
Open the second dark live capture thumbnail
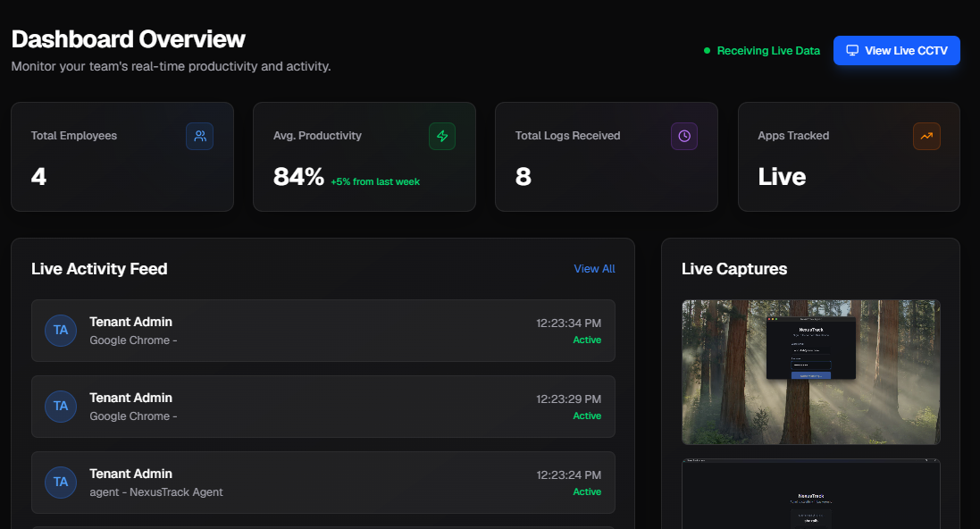tap(810, 494)
